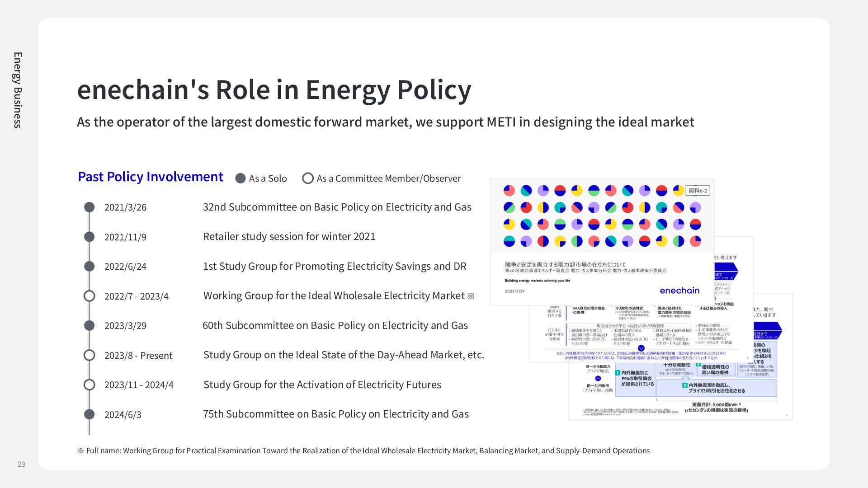Click the 75th Subcommittee on Basic Policy entry
This screenshot has width=868, height=488.
(x=335, y=414)
